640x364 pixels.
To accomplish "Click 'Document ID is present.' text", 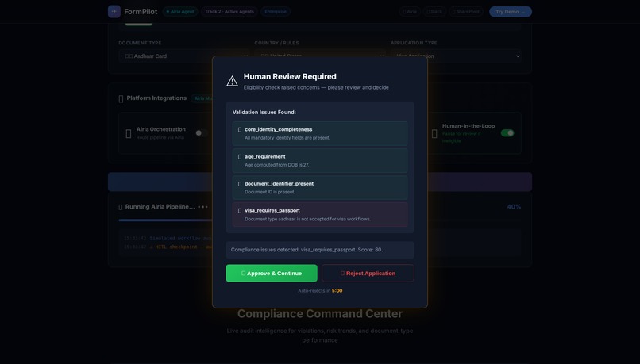I will point(270,192).
